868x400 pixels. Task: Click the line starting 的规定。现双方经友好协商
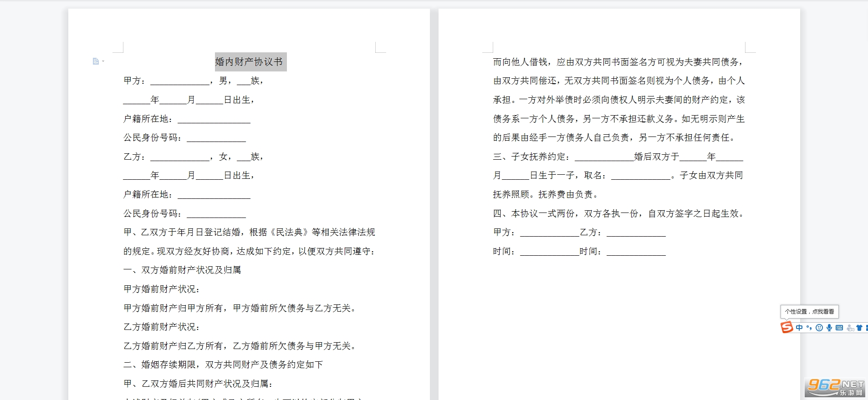click(x=249, y=252)
